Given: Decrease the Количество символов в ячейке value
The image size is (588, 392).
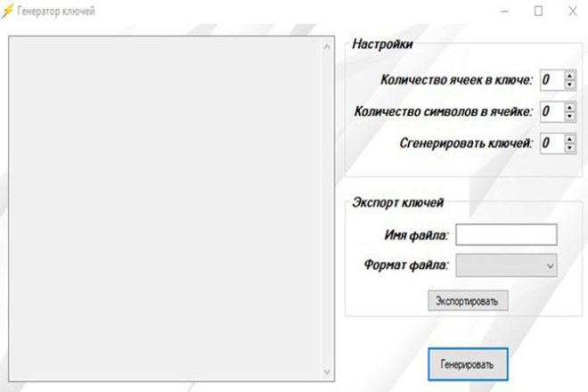Looking at the screenshot, I should [569, 117].
